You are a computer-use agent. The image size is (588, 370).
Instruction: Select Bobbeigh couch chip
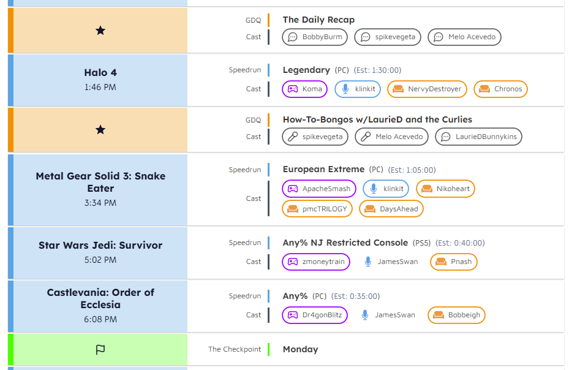[x=456, y=315]
